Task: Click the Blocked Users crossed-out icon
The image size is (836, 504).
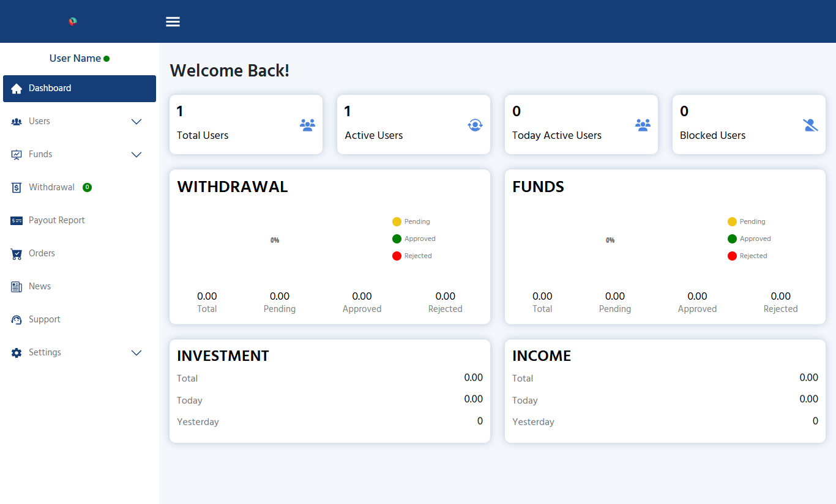Action: (810, 125)
